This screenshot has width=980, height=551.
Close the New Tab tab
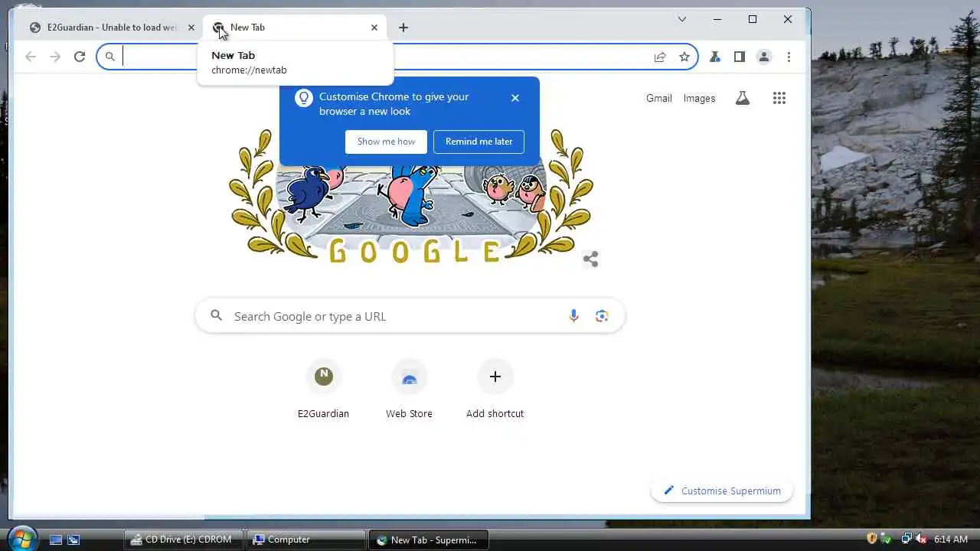pos(374,28)
